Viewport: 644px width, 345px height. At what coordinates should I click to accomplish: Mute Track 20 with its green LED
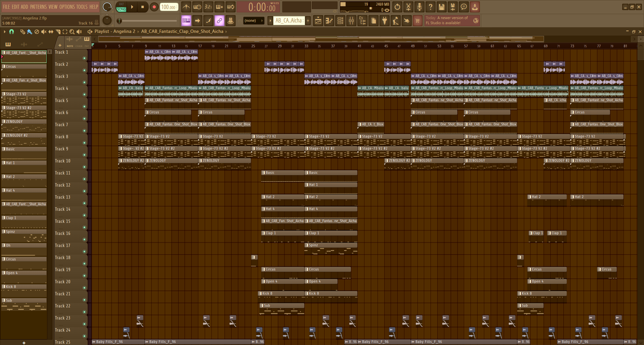pyautogui.click(x=84, y=288)
